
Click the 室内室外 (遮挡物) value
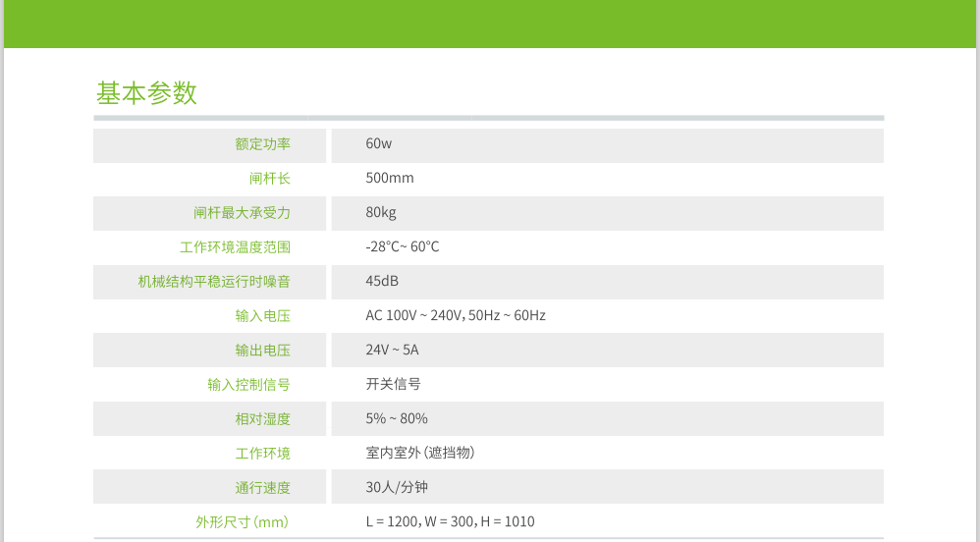(x=420, y=454)
